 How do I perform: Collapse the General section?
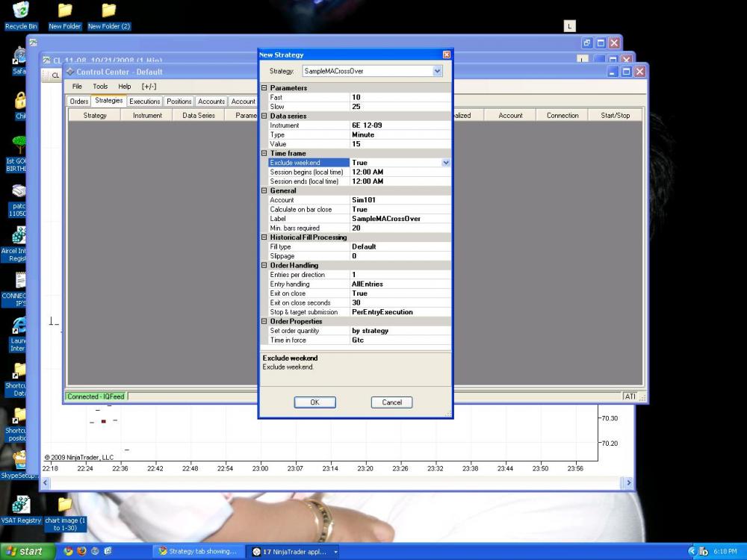coord(264,190)
